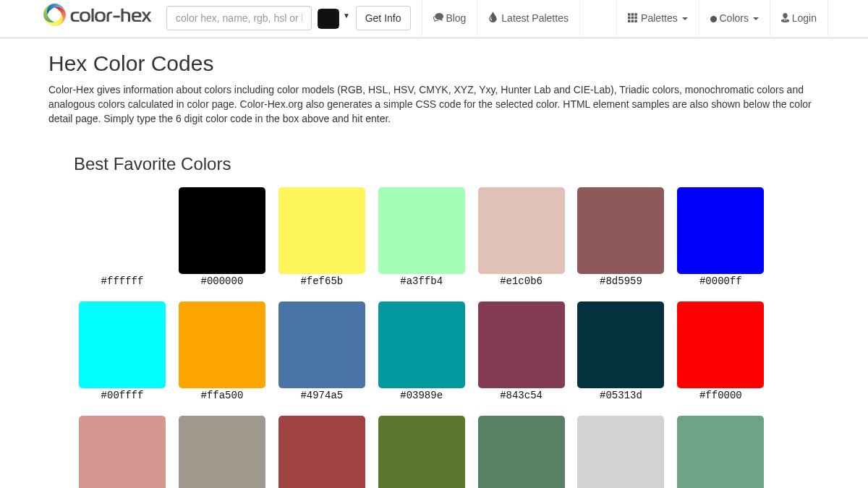Click the #ffffff hex code link

pos(122,281)
